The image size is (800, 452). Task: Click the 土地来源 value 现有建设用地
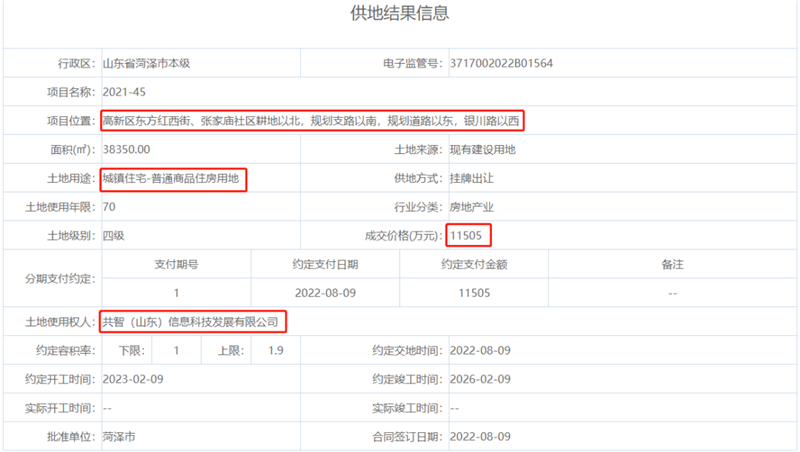[483, 149]
